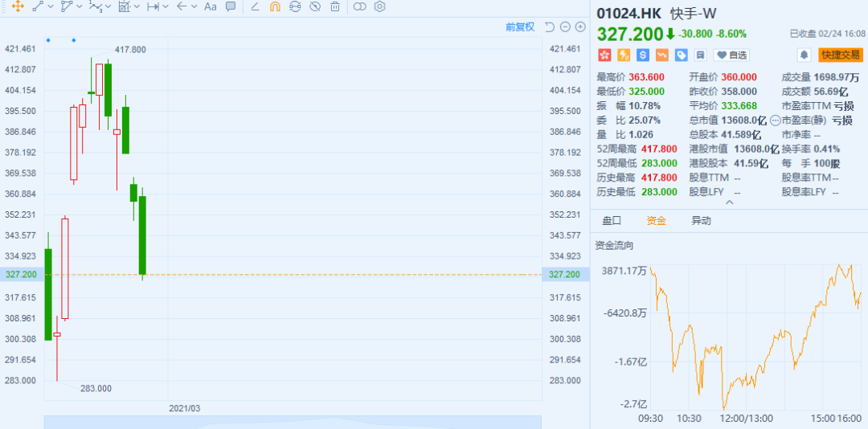Click the red Hong Kong bauhinia flag icon

604,55
